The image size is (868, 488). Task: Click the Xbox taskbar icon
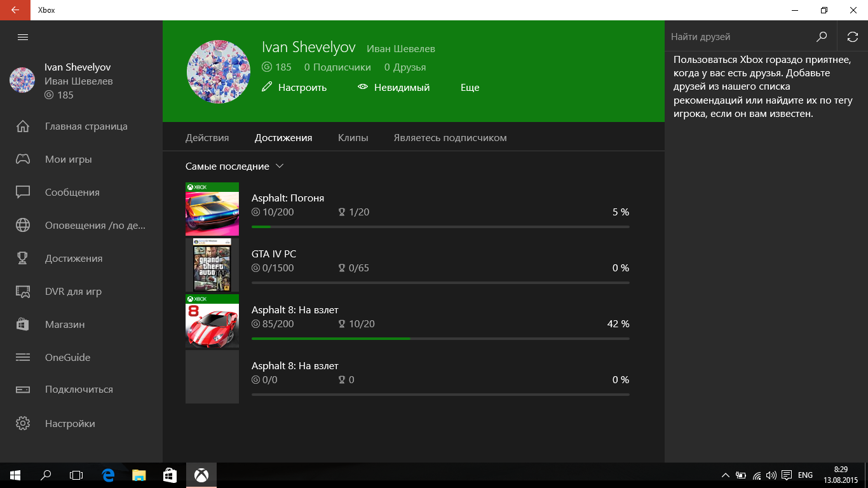[201, 475]
